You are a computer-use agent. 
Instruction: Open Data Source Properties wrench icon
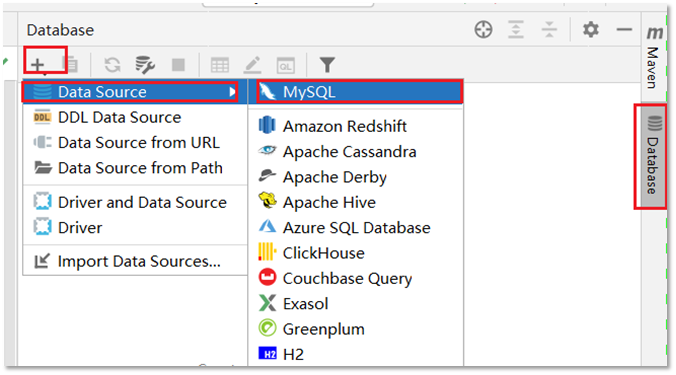point(145,65)
